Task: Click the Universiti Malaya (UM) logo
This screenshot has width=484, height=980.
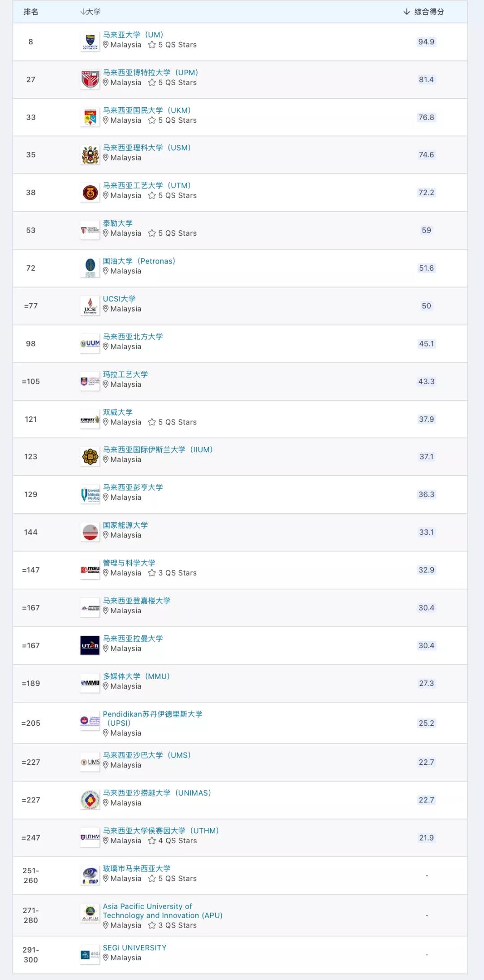Action: pyautogui.click(x=90, y=42)
